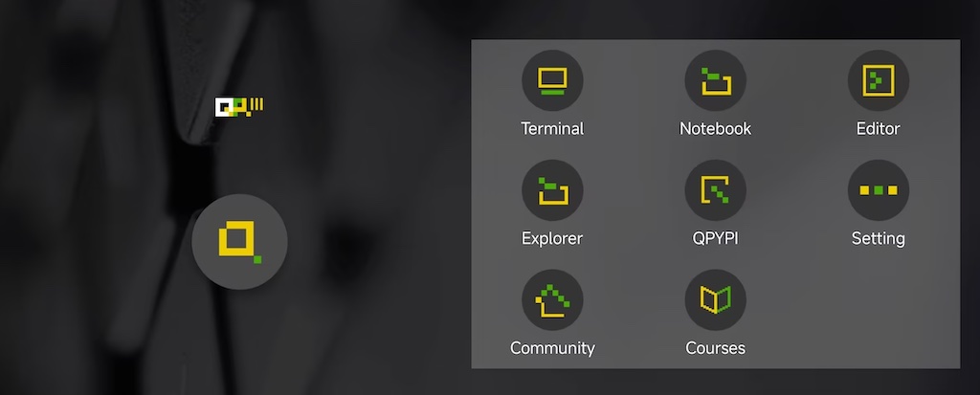Viewport: 980px width, 395px height.
Task: Open the Courses book icon
Action: 716,300
